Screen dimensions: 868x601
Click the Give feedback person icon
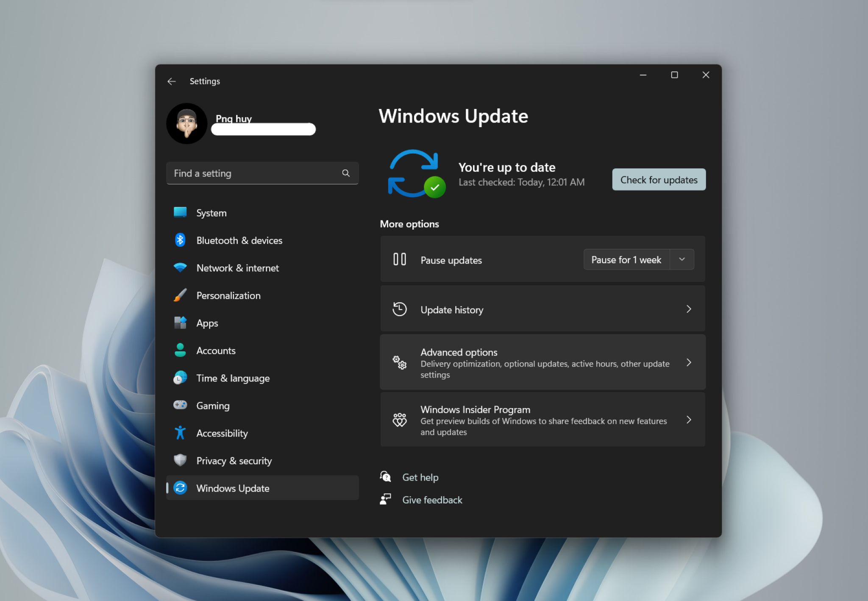tap(385, 499)
